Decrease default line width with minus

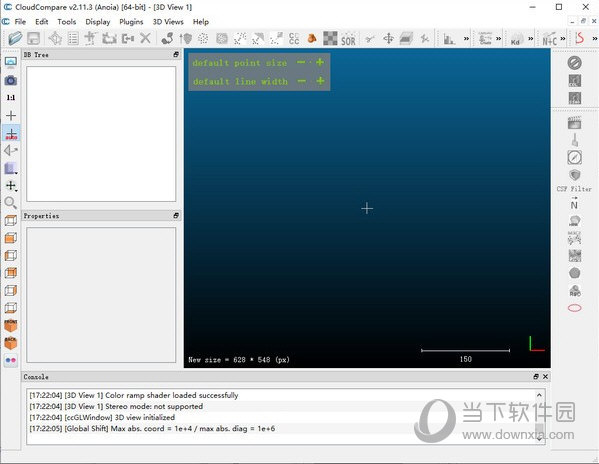301,81
